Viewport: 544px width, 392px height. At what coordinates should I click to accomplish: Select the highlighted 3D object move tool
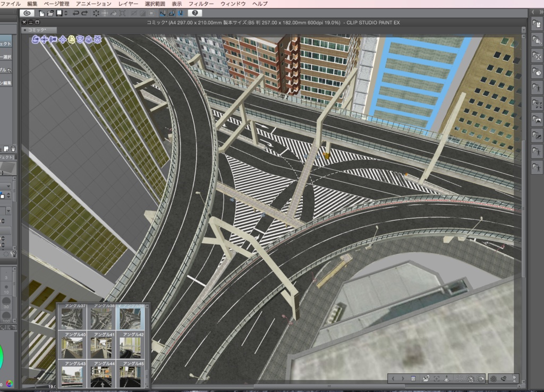(72, 40)
